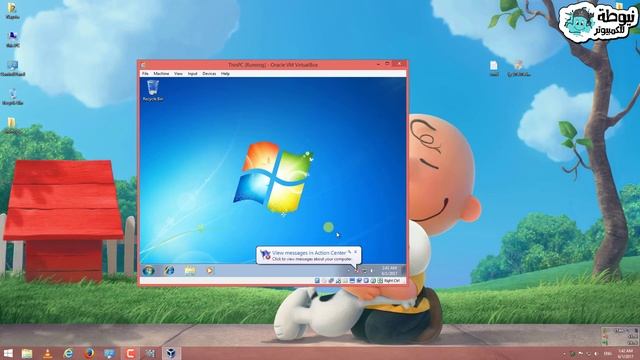Open Windows Explorer folder icon in guest taskbar
Viewport: 640px width, 360px height.
(189, 270)
